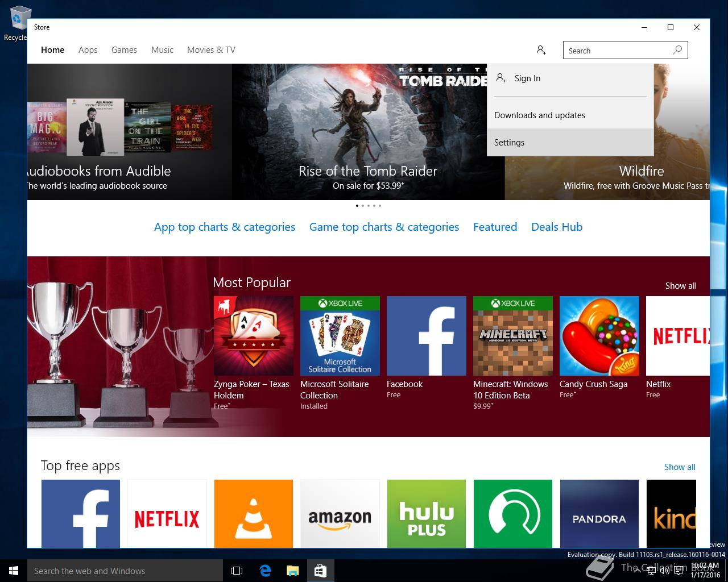
Task: Open Netflix tile in Most Popular
Action: (678, 347)
